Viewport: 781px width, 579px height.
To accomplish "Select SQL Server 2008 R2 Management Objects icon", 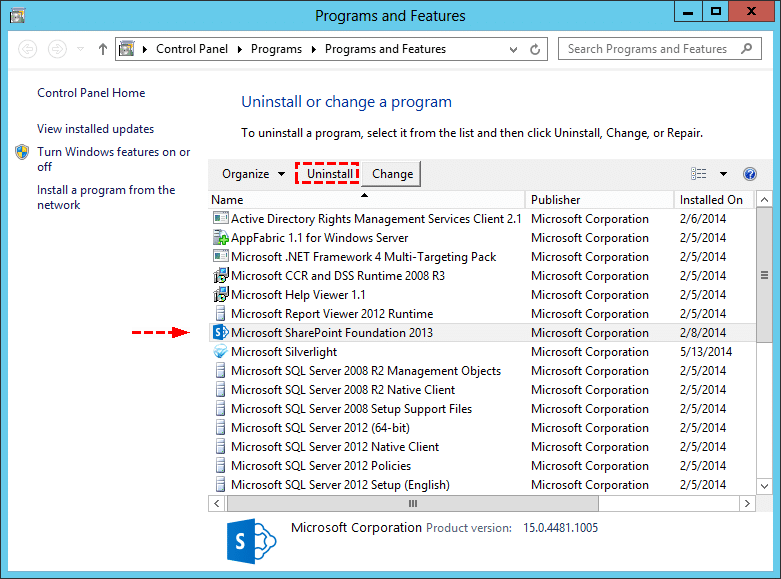I will click(x=220, y=370).
